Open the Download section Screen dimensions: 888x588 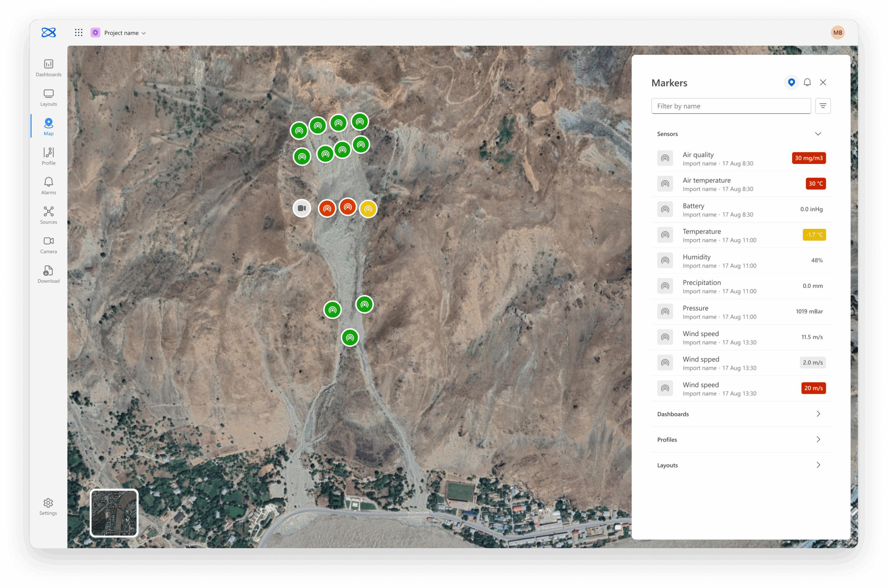coord(49,274)
